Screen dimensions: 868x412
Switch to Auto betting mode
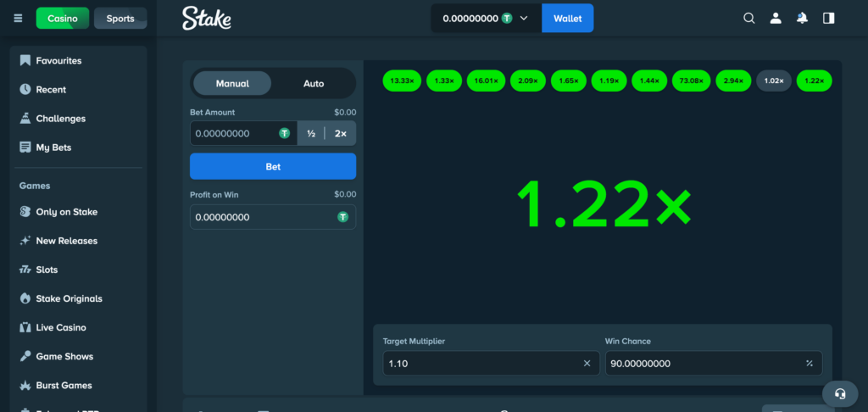314,83
